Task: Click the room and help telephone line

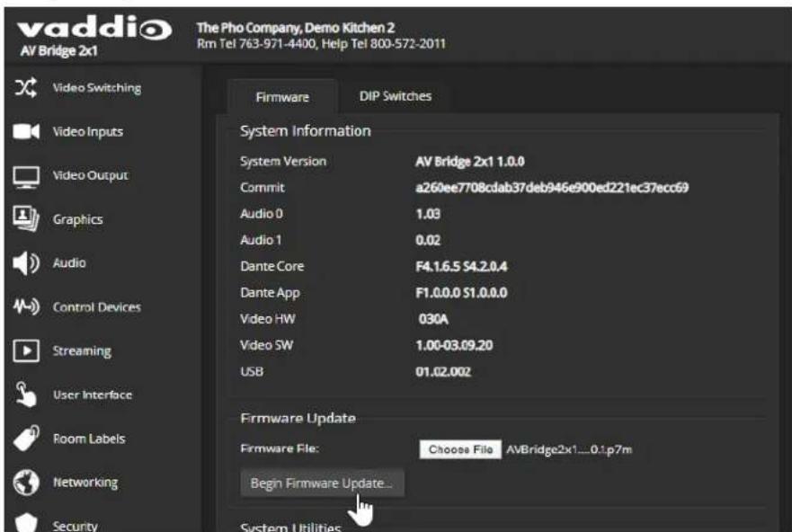Action: [321, 43]
